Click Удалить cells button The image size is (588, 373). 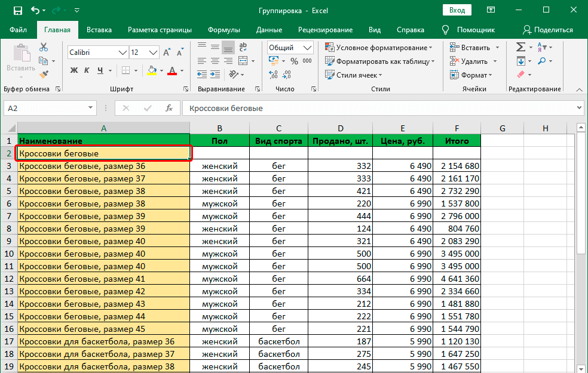pyautogui.click(x=469, y=61)
